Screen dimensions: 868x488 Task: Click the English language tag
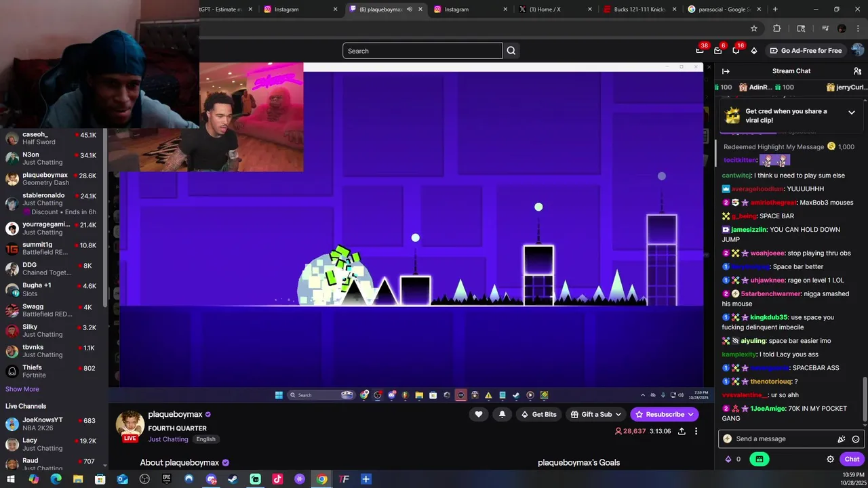(205, 439)
